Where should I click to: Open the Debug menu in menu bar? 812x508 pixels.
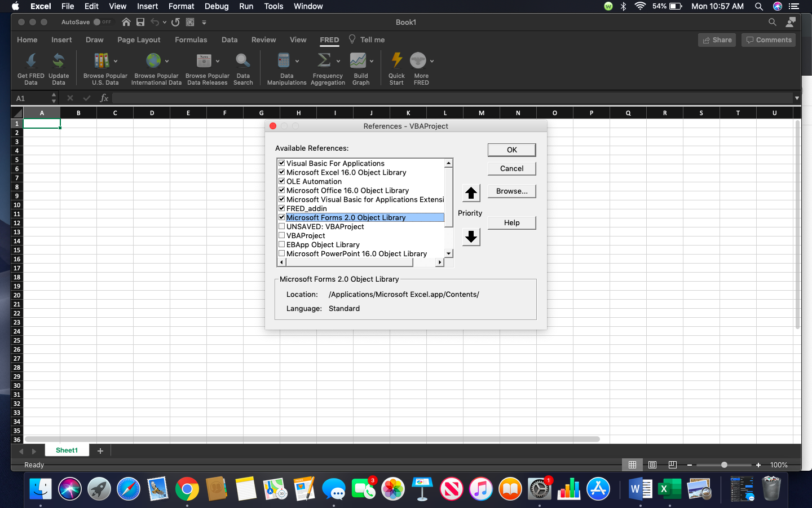click(x=217, y=6)
